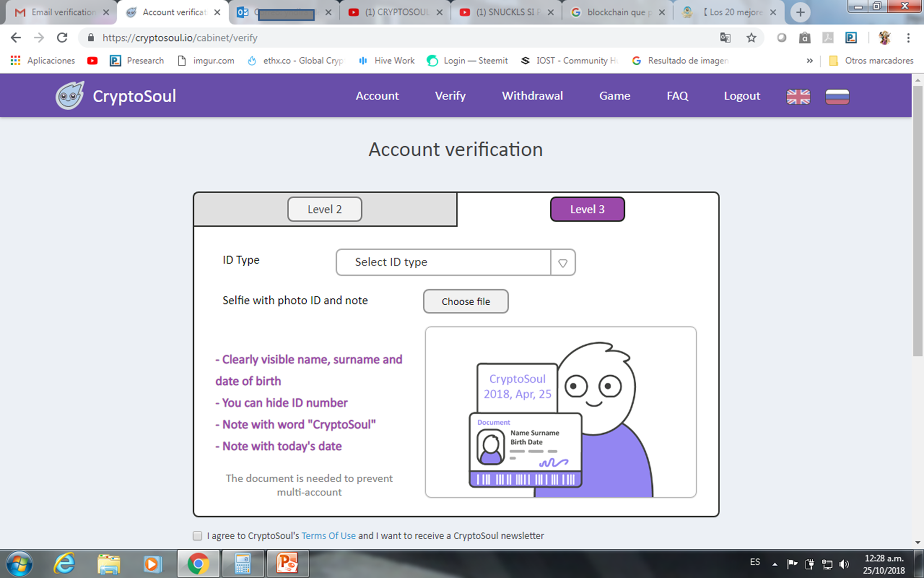924x578 pixels.
Task: Click the network tray icon
Action: click(x=827, y=564)
